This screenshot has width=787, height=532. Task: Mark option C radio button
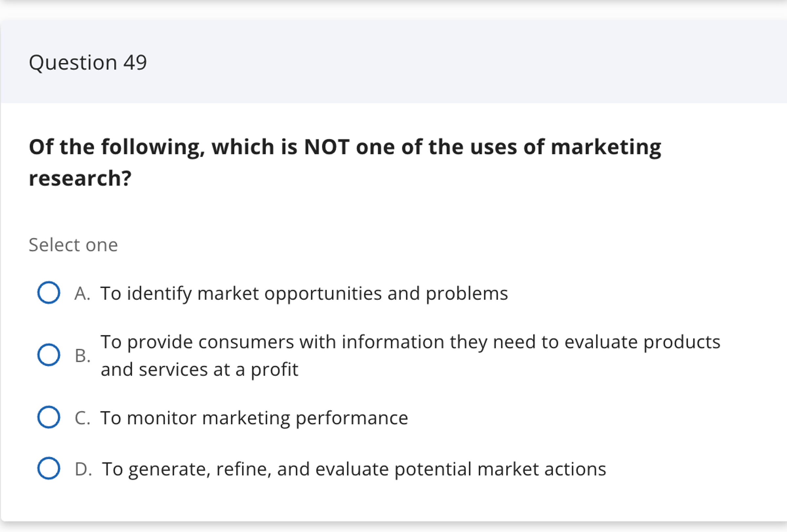pyautogui.click(x=49, y=417)
